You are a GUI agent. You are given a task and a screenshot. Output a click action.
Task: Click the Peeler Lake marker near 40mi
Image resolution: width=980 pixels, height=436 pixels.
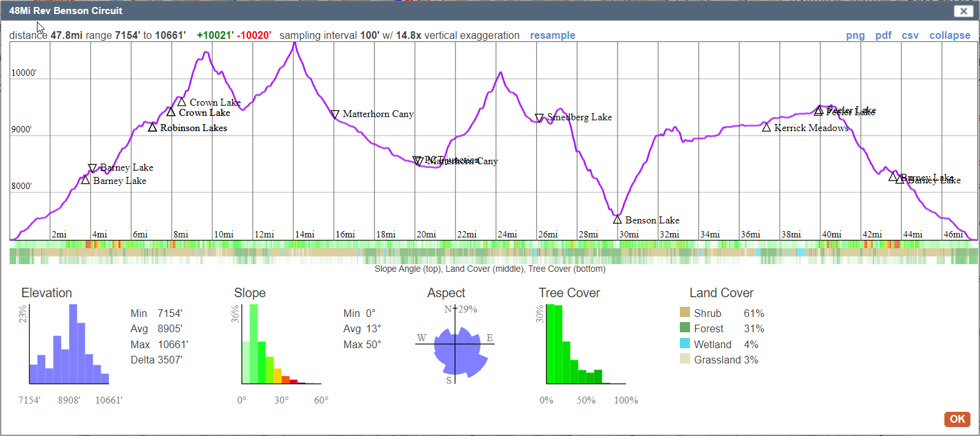(x=818, y=111)
